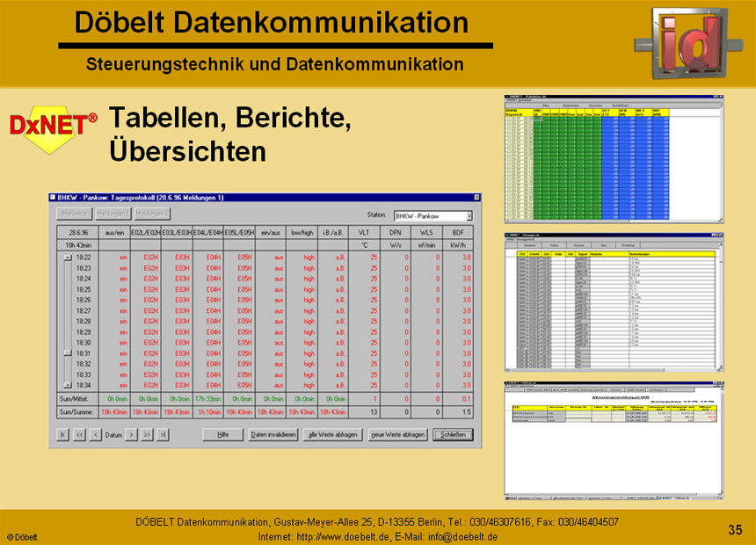This screenshot has width=756, height=545.
Task: Click the Hilfe button
Action: click(222, 434)
